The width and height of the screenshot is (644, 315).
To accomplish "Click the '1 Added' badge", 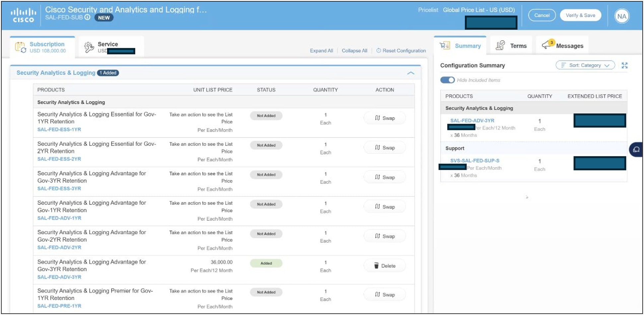I will [108, 73].
